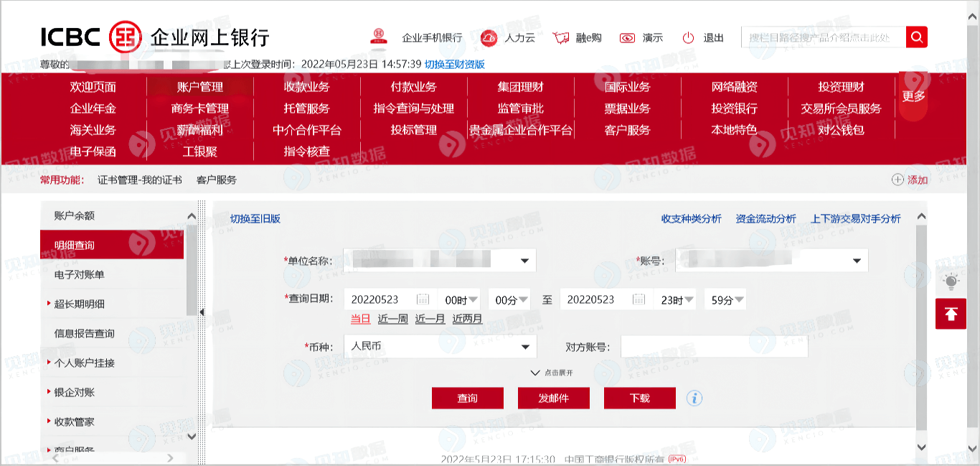Screen dimensions: 980x466
Task: Open the 单位名称 dropdown
Action: (440, 261)
